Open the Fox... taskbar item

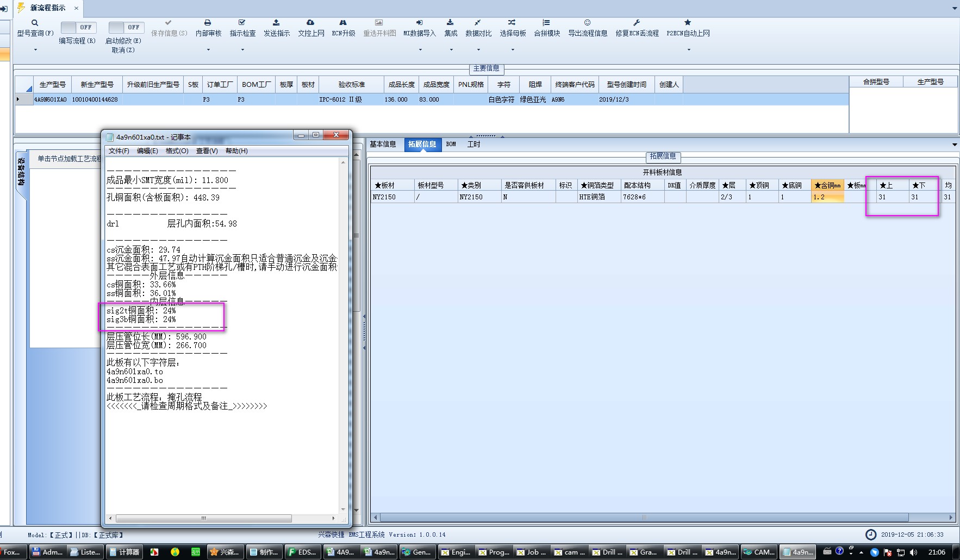[13, 552]
